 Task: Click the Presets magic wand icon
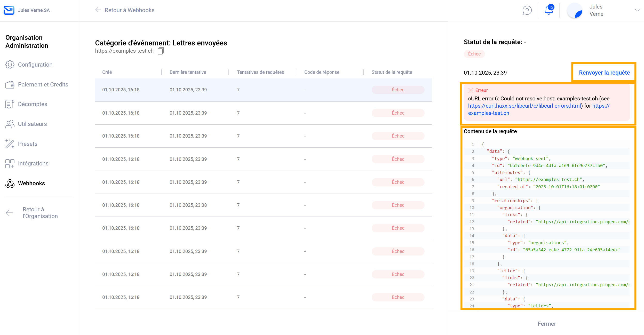pos(10,144)
